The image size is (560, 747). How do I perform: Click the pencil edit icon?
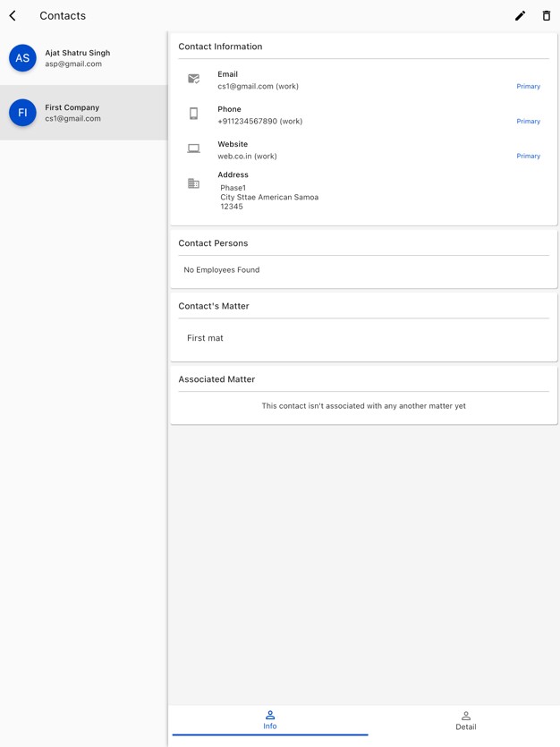520,16
